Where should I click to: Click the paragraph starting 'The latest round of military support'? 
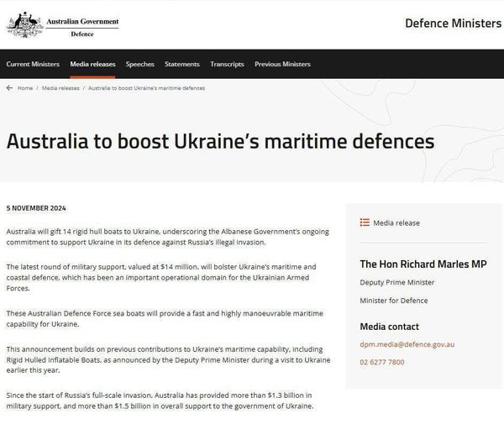(161, 277)
